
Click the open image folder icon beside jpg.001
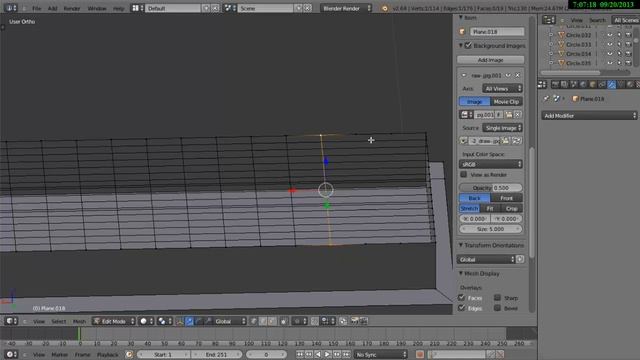[509, 115]
